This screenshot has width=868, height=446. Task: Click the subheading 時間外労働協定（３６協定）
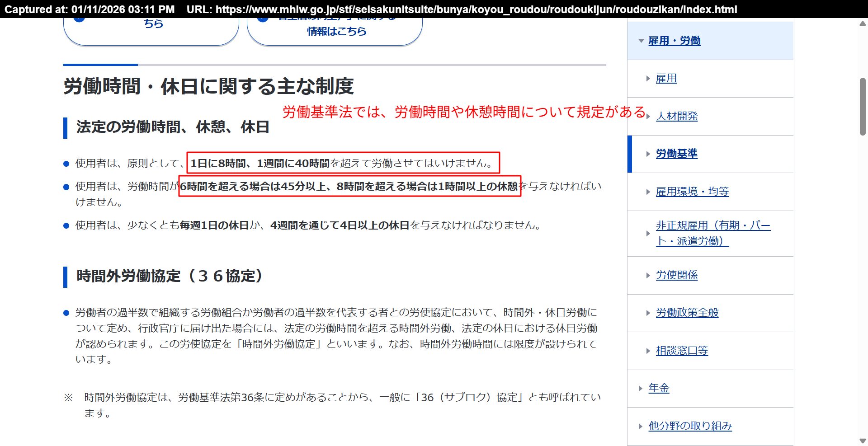170,276
